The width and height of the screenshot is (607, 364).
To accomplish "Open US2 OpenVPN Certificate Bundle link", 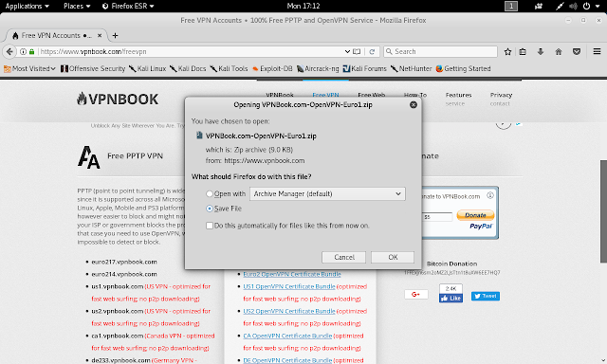I will click(x=288, y=312).
